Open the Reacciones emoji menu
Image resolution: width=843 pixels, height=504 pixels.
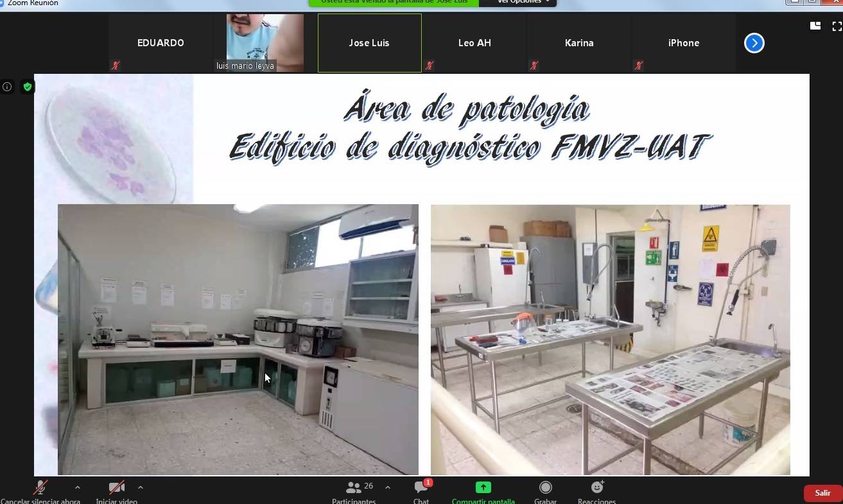click(x=596, y=488)
